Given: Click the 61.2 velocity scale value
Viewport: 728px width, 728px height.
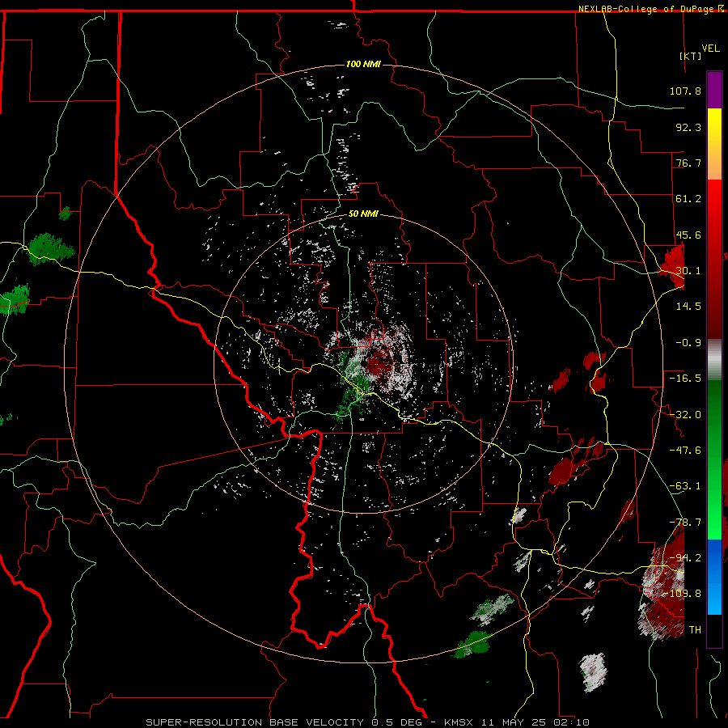Looking at the screenshot, I should click(688, 199).
